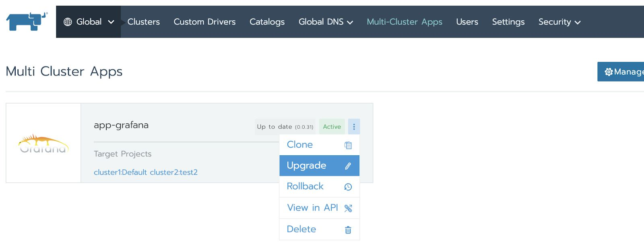Click the globe icon beside Global

(x=68, y=22)
